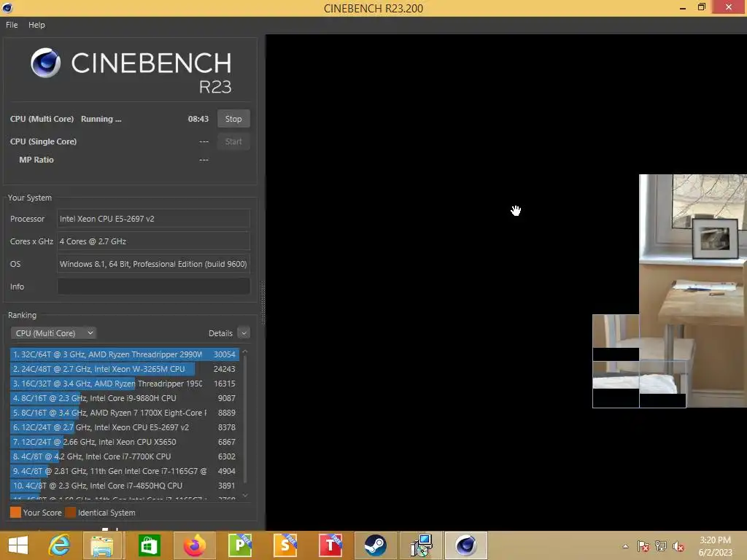Open the red T Free taskbar app
This screenshot has width=747, height=560.
pyautogui.click(x=330, y=545)
